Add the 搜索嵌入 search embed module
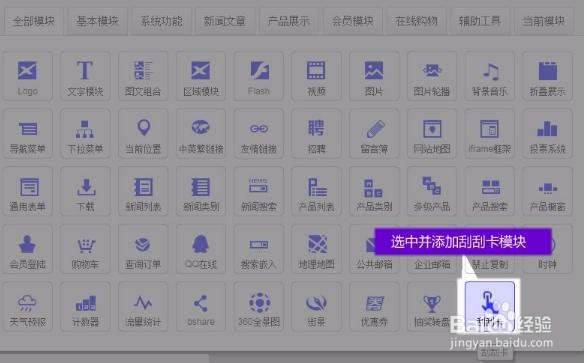Screen dimensions: 587x363 click(259, 249)
